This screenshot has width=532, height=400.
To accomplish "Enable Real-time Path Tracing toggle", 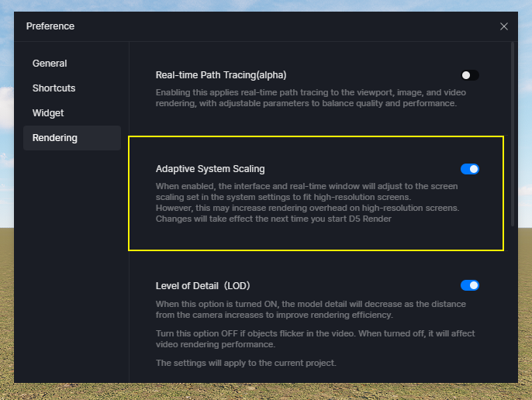I will (x=469, y=75).
